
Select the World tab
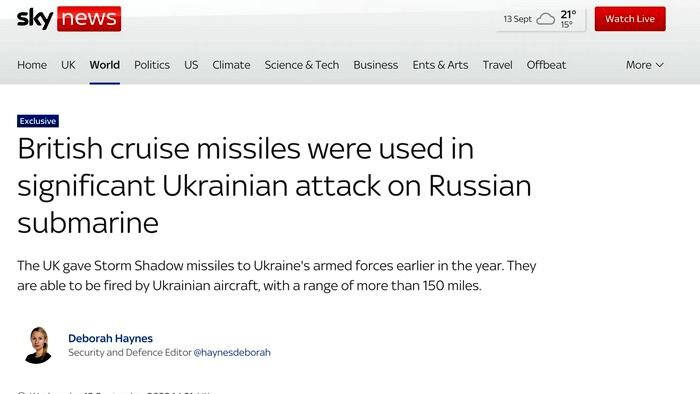point(104,65)
